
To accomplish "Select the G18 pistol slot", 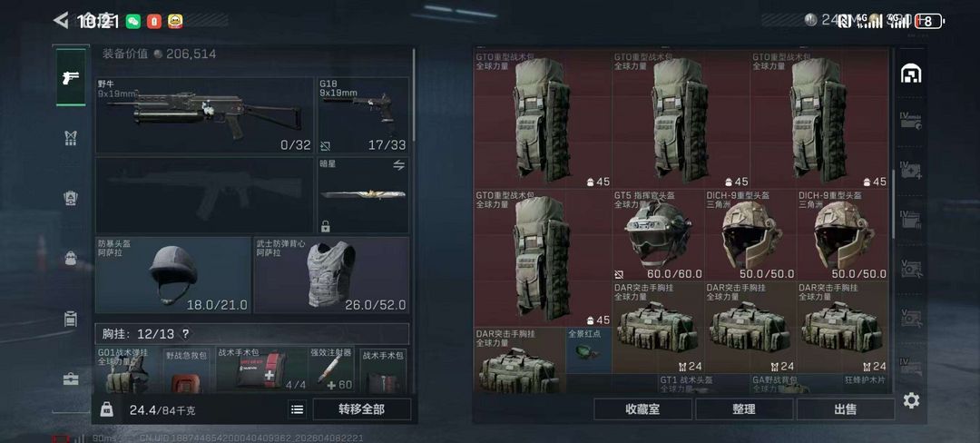I will [364, 115].
